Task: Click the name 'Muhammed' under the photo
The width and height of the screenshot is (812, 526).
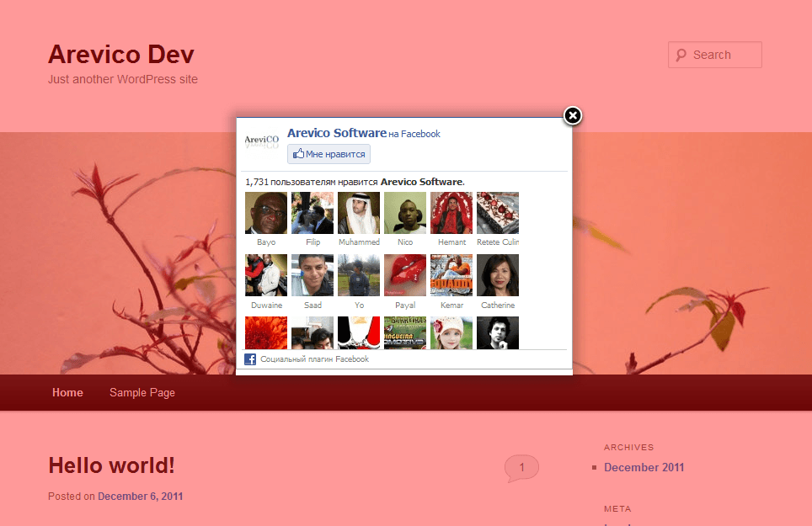Action: point(359,242)
